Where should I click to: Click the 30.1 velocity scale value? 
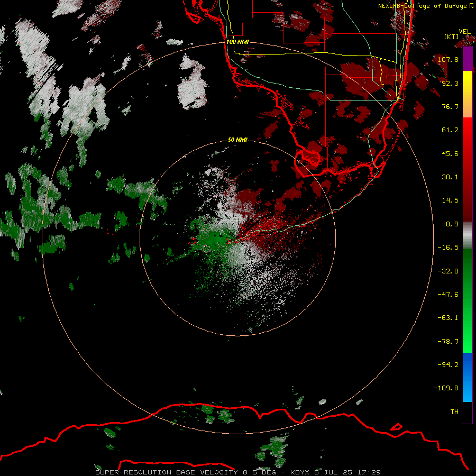(x=450, y=177)
